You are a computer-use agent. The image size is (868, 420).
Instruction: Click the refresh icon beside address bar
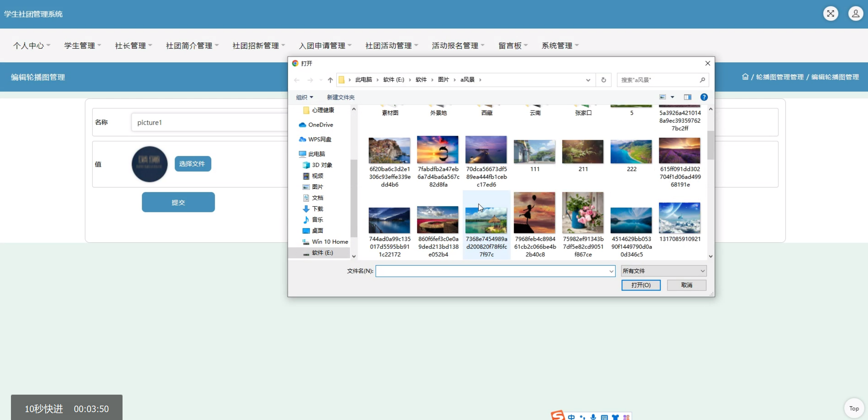pos(603,80)
